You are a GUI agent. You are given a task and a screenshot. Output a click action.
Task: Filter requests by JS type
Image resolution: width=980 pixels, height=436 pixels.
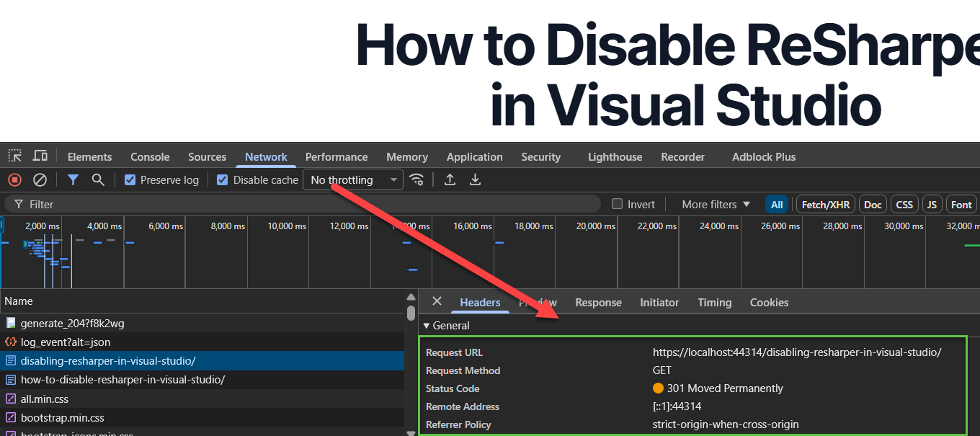[932, 204]
